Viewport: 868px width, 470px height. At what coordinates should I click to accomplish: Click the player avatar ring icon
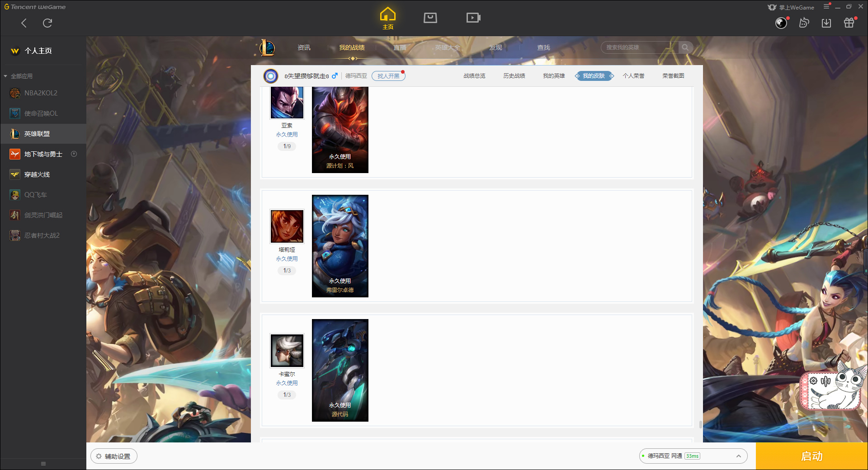click(271, 76)
